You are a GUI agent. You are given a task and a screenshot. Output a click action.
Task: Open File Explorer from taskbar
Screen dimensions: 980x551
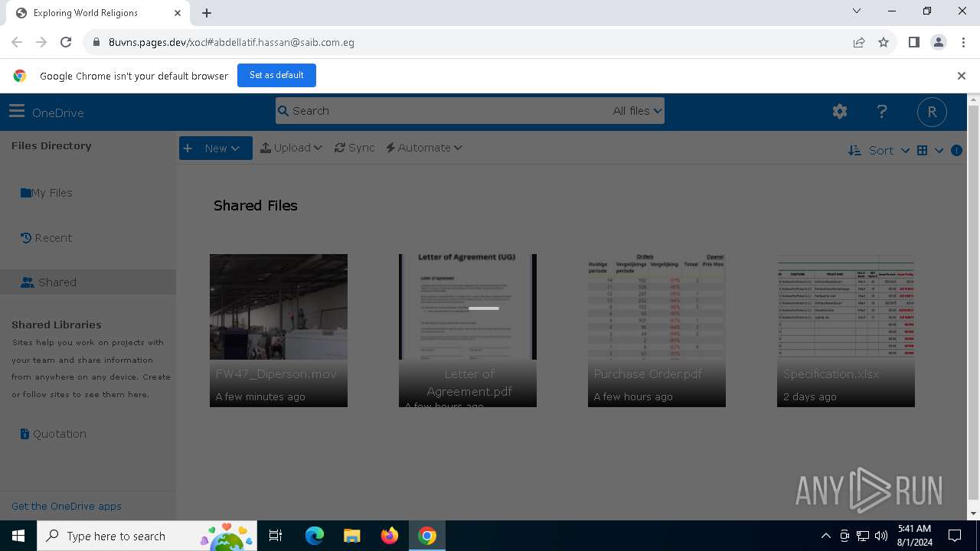351,536
